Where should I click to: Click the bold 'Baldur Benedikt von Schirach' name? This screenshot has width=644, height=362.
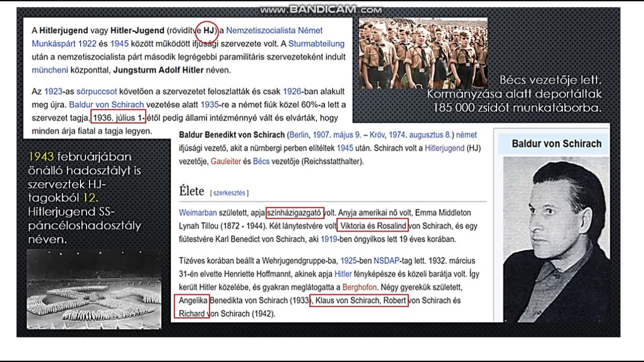point(232,135)
